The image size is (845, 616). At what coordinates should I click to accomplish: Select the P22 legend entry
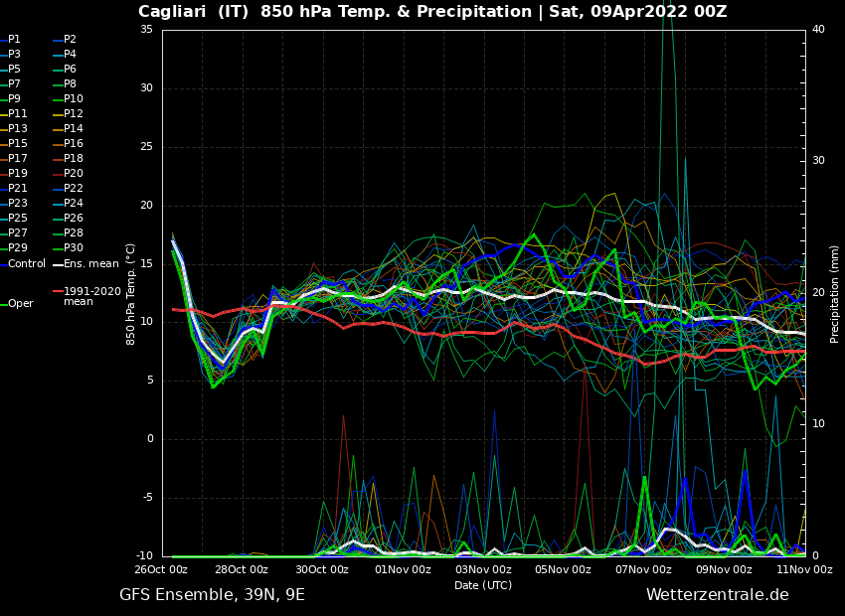(74, 189)
